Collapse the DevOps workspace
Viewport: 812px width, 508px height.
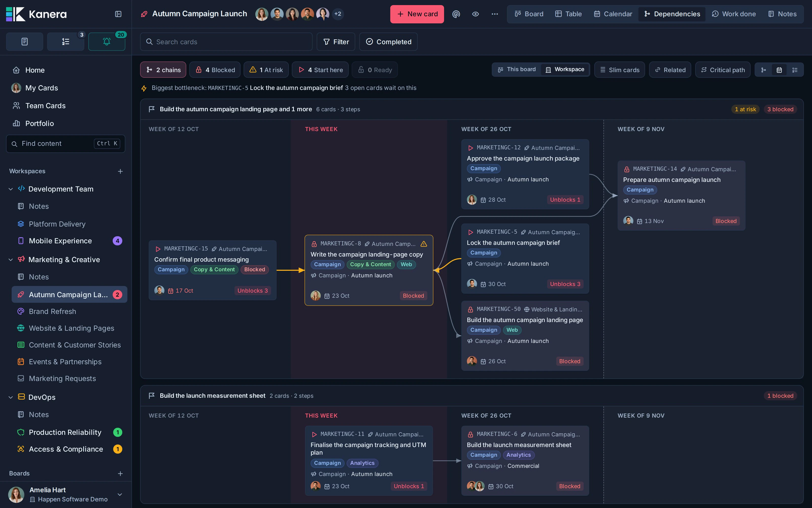11,397
